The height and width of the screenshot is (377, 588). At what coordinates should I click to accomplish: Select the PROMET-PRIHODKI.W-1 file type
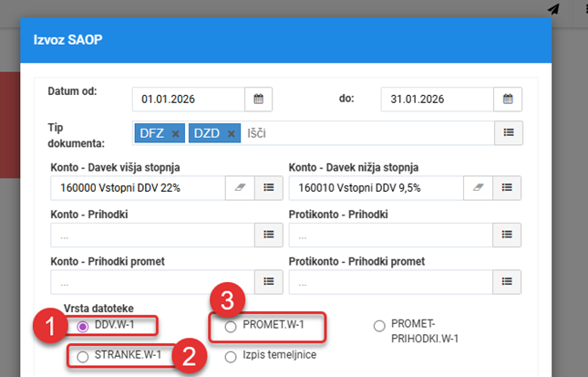pos(379,326)
